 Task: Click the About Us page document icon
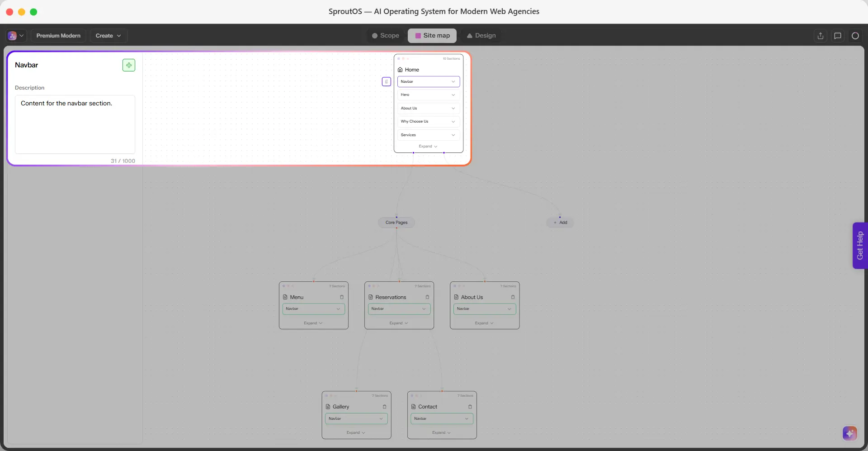[456, 297]
